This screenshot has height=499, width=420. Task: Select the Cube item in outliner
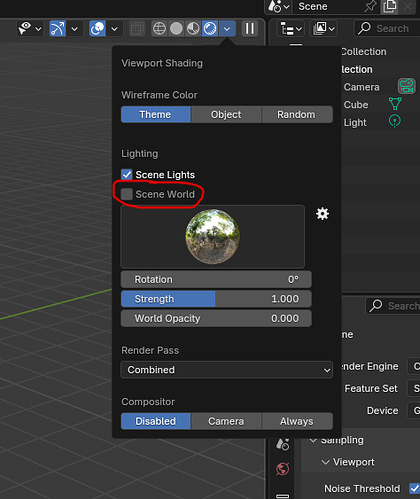(356, 105)
